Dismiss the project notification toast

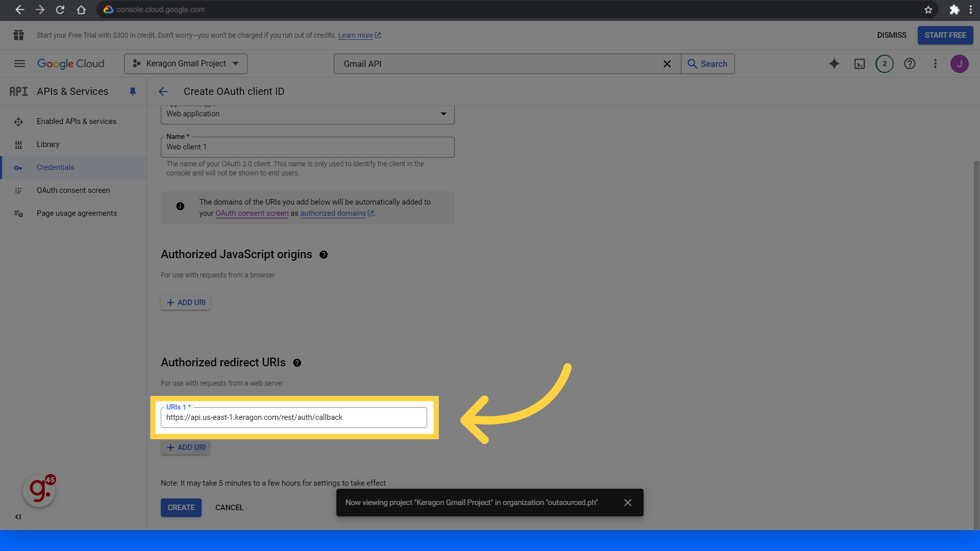pos(628,503)
